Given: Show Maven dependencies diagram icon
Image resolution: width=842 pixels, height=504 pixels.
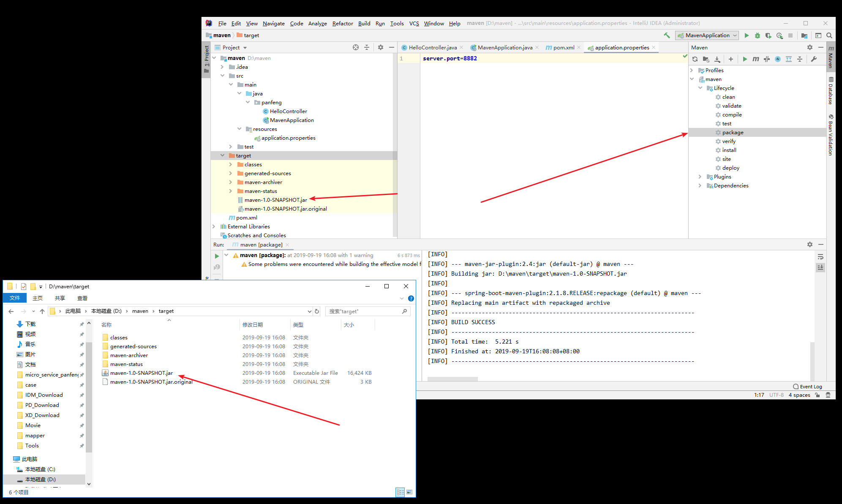Looking at the screenshot, I should pyautogui.click(x=789, y=59).
